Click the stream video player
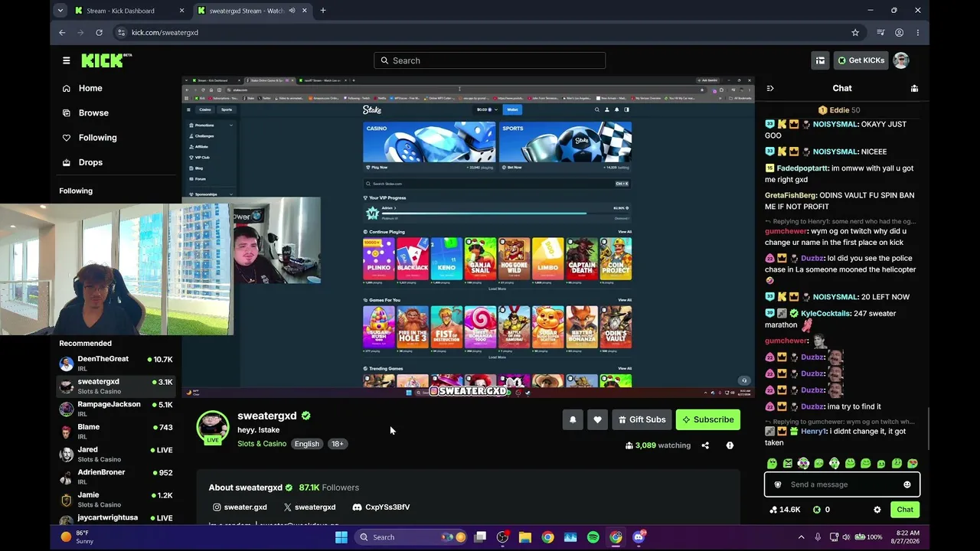980x551 pixels. point(468,237)
